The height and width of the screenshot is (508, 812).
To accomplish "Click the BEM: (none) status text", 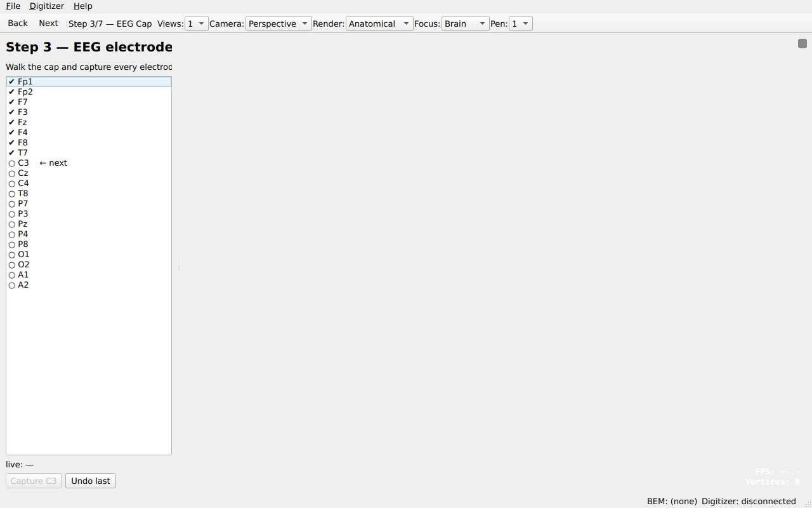I will [672, 502].
